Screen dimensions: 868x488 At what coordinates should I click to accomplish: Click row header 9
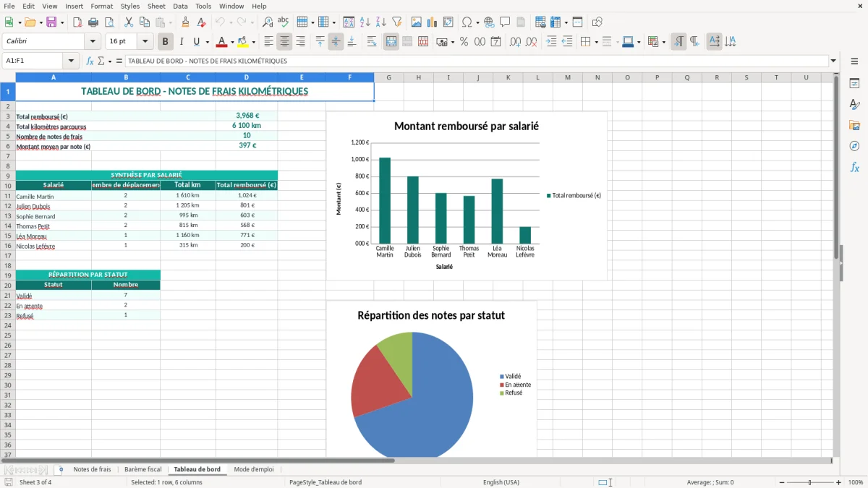pyautogui.click(x=8, y=176)
